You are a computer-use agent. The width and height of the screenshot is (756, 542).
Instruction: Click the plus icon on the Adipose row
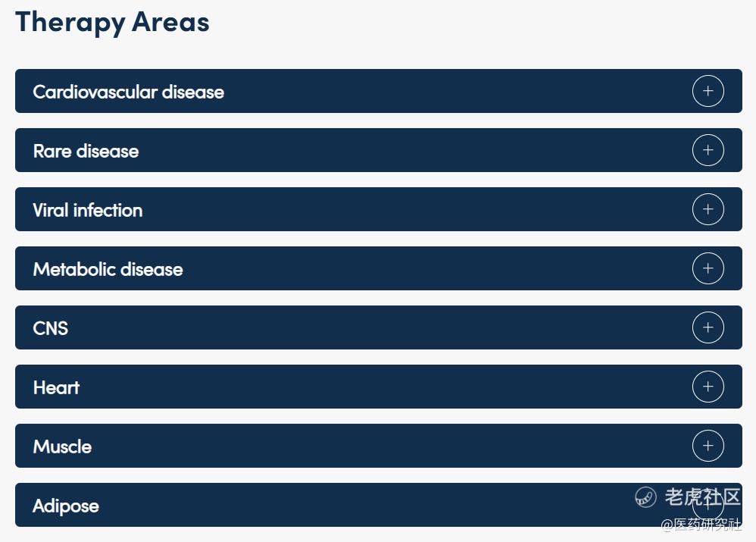click(708, 505)
